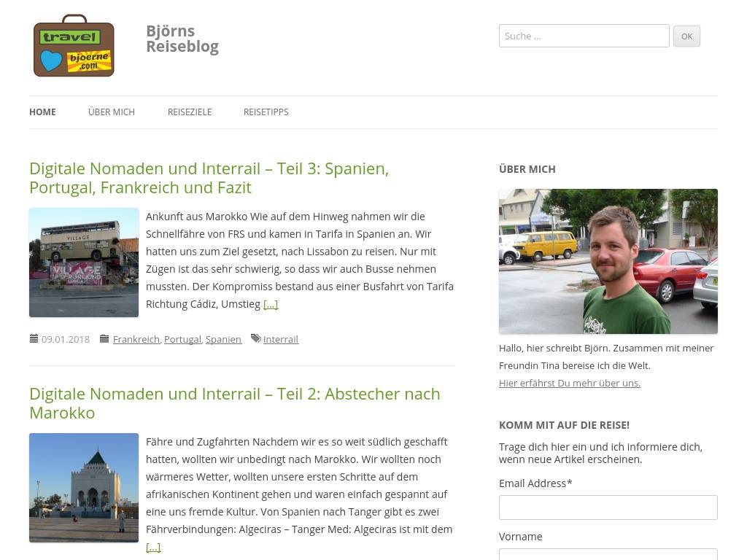Open the ÜBER MICH menu item

click(112, 112)
